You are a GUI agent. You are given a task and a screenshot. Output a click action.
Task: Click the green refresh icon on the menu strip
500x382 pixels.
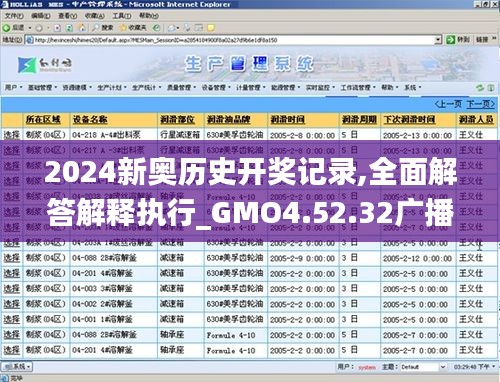pyautogui.click(x=480, y=88)
